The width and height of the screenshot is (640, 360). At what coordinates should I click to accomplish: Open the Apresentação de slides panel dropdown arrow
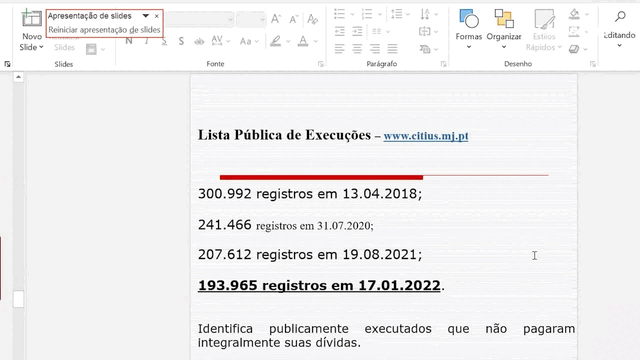click(145, 16)
